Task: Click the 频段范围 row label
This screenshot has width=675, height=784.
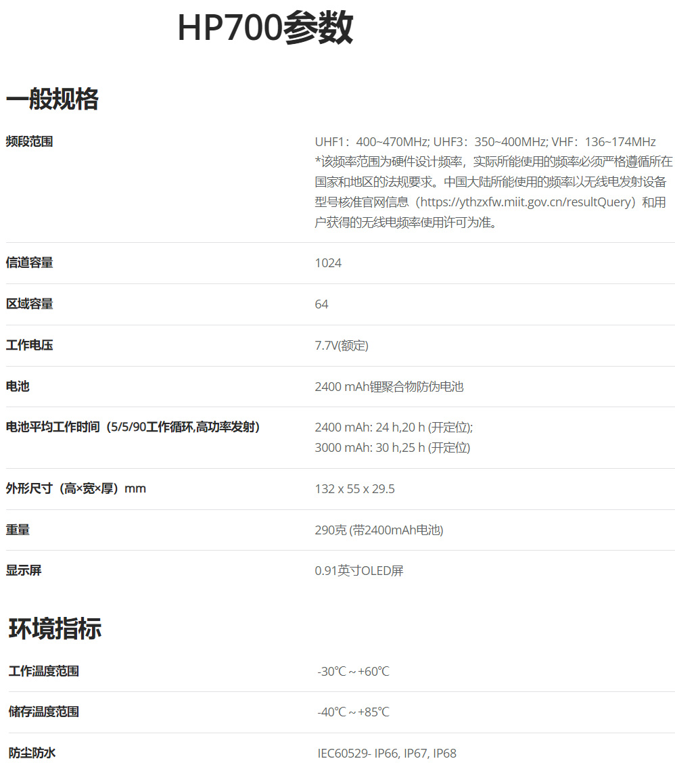Action: coord(30,141)
